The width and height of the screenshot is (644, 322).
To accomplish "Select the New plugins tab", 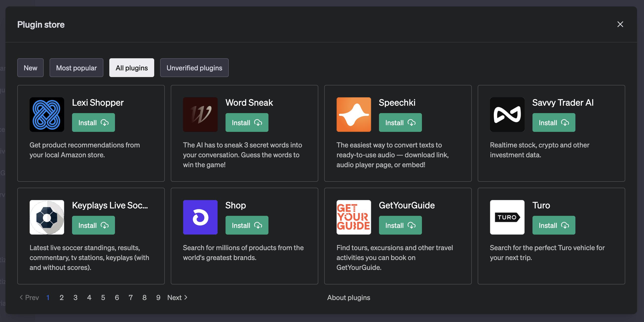I will 30,67.
